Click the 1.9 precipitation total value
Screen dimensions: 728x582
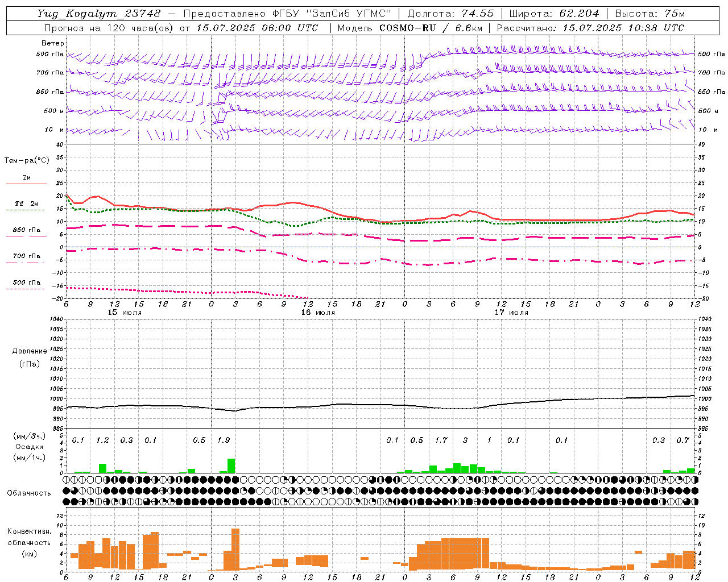point(224,440)
